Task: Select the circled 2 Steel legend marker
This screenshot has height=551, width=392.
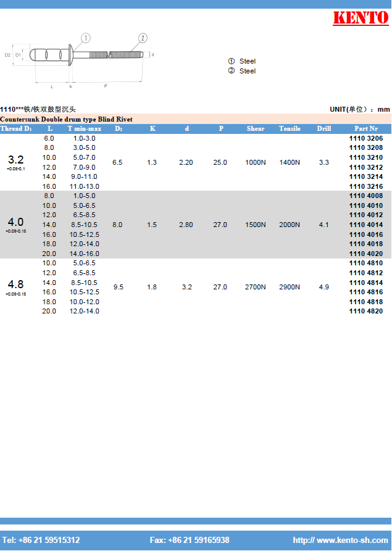Action: coord(231,71)
